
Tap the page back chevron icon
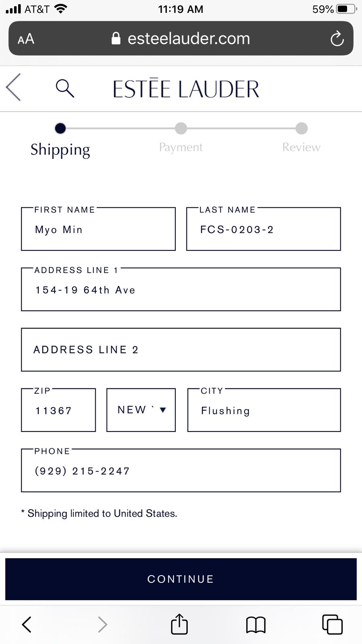tap(14, 87)
